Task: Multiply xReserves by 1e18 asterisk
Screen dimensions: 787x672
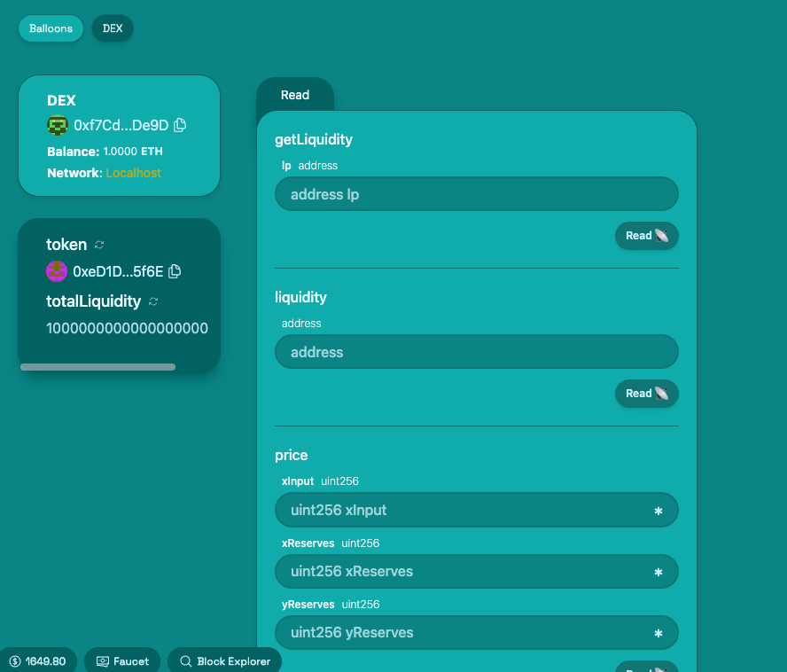Action: coord(658,572)
